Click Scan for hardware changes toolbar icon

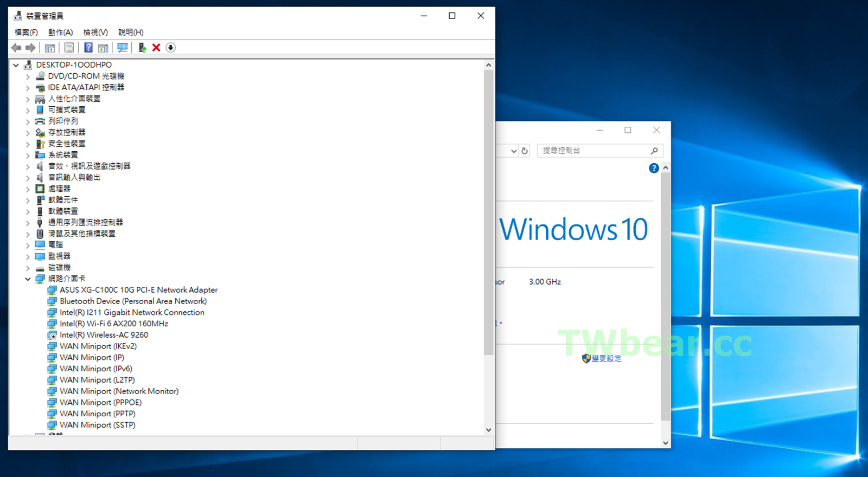[123, 48]
